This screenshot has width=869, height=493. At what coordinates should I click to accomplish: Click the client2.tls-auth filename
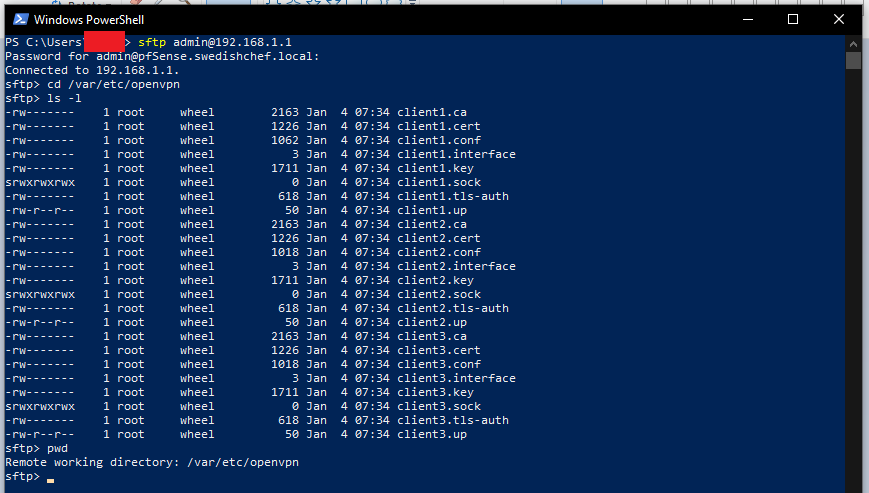pyautogui.click(x=453, y=308)
